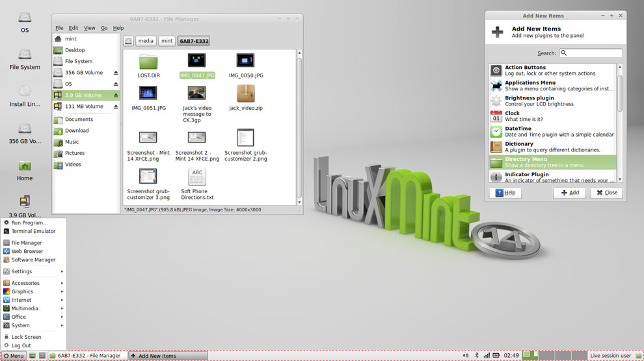Image resolution: width=644 pixels, height=361 pixels.
Task: Open the Edit menu in File Manager
Action: [74, 28]
